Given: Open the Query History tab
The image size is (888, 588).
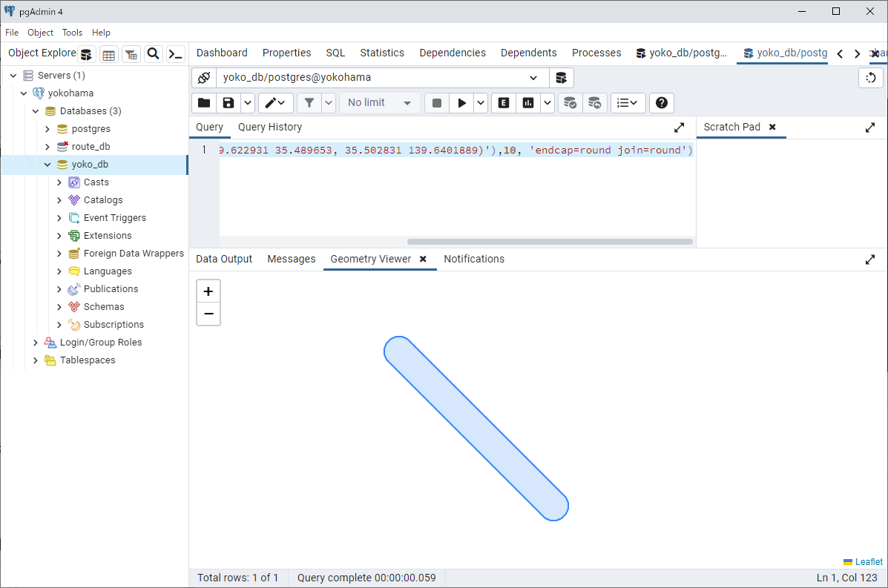Looking at the screenshot, I should click(x=269, y=127).
